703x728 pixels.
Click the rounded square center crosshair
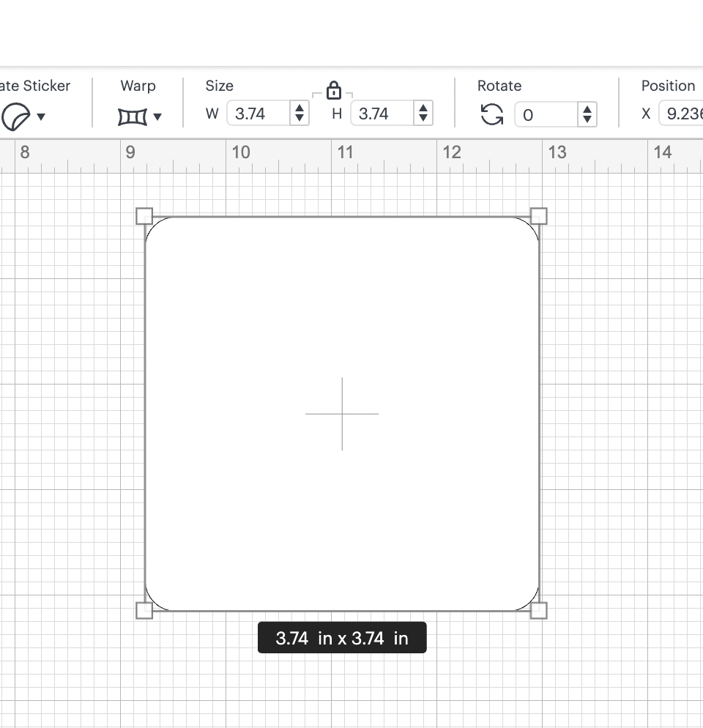(342, 414)
